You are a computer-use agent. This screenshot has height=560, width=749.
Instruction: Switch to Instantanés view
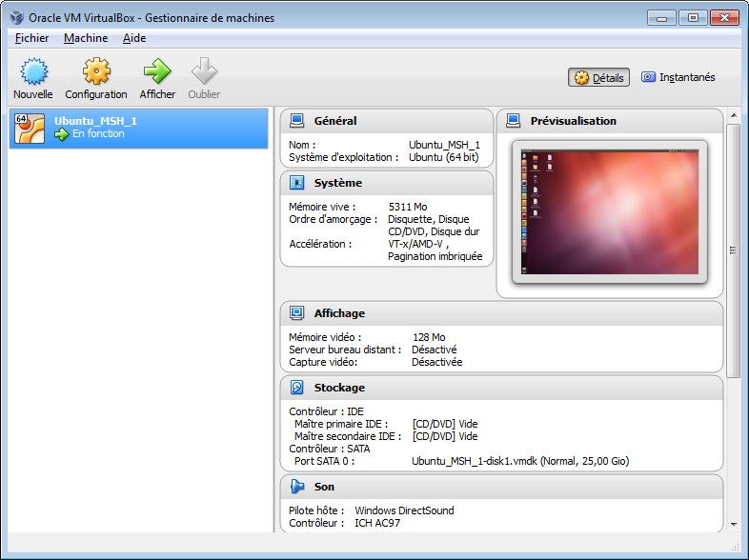coord(678,78)
